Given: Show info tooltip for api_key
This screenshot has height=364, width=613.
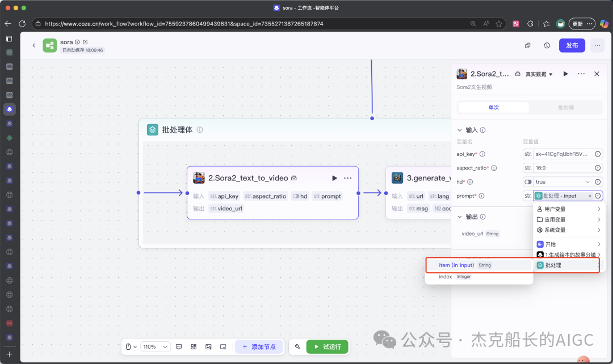Looking at the screenshot, I should 482,154.
